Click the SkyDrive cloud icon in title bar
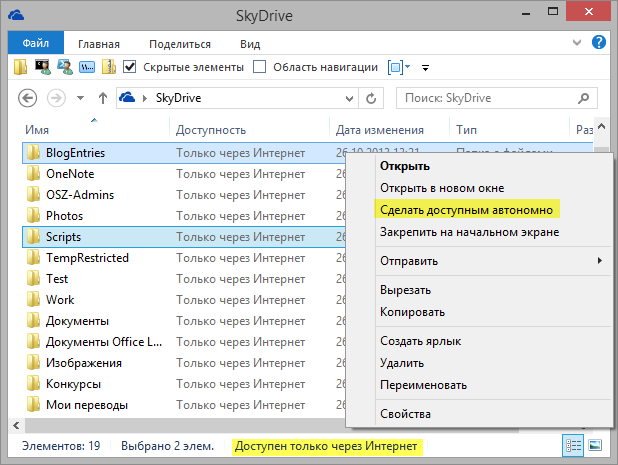The height and width of the screenshot is (465, 618). 16,16
